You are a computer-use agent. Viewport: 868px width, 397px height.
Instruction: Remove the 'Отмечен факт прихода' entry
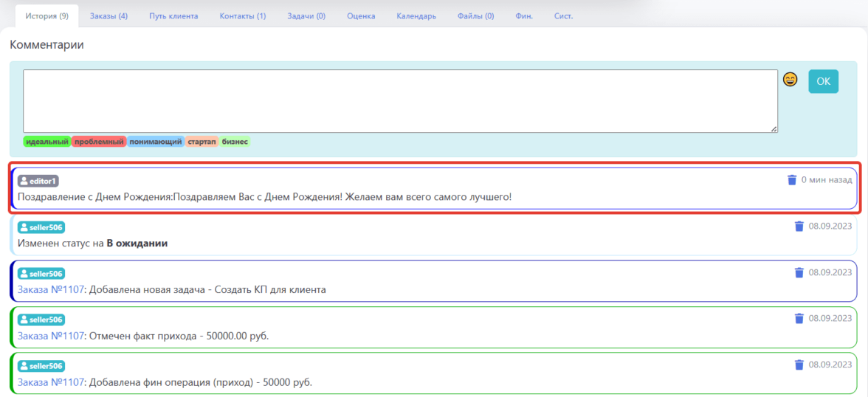(x=799, y=318)
